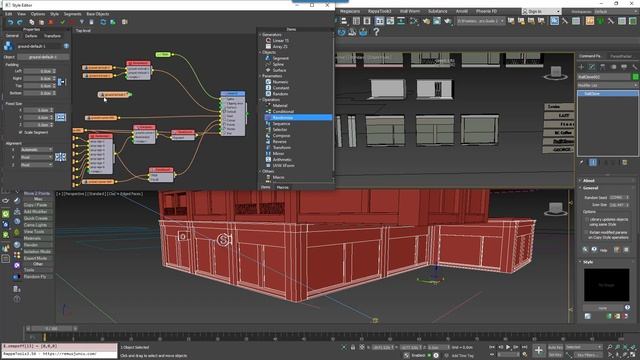This screenshot has height=360, width=640.
Task: Open the Y alignment dropdown
Action: click(36, 157)
